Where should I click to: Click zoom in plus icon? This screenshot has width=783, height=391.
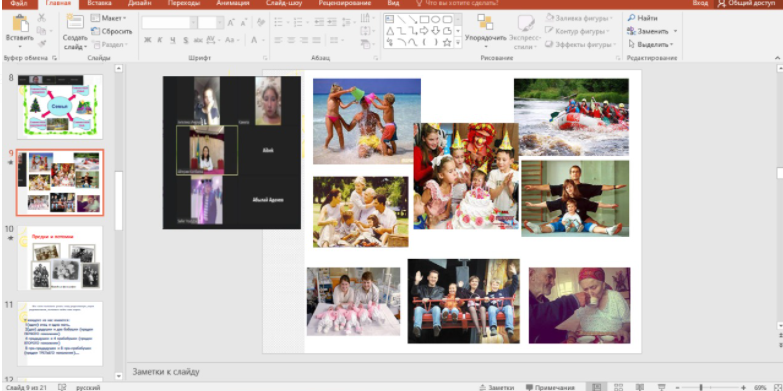(744, 388)
